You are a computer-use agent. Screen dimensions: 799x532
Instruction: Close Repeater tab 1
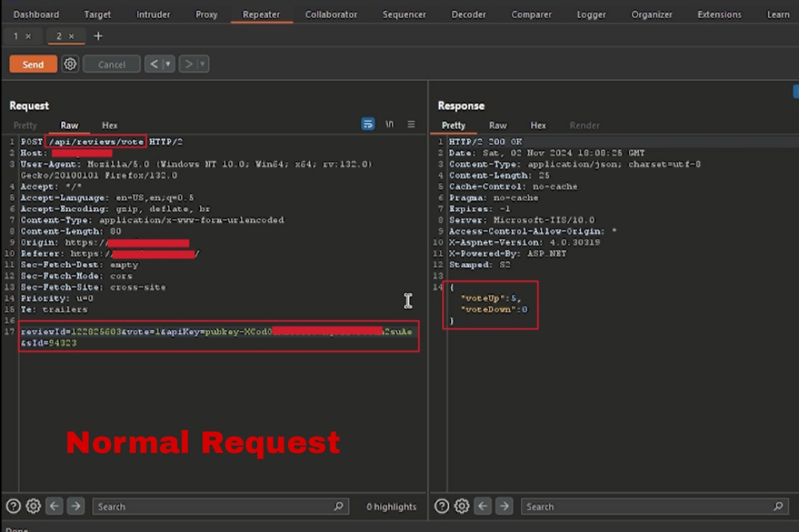pos(28,36)
